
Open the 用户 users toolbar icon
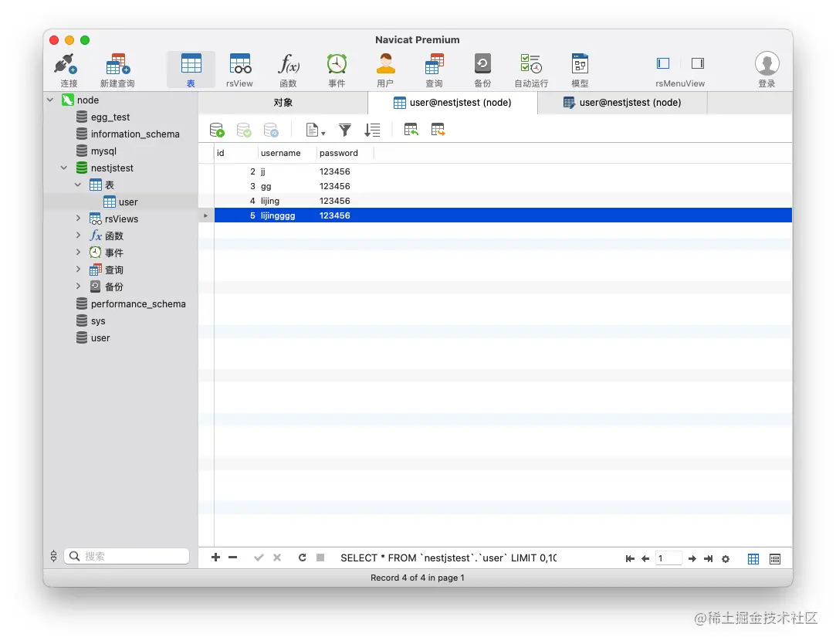[x=385, y=70]
